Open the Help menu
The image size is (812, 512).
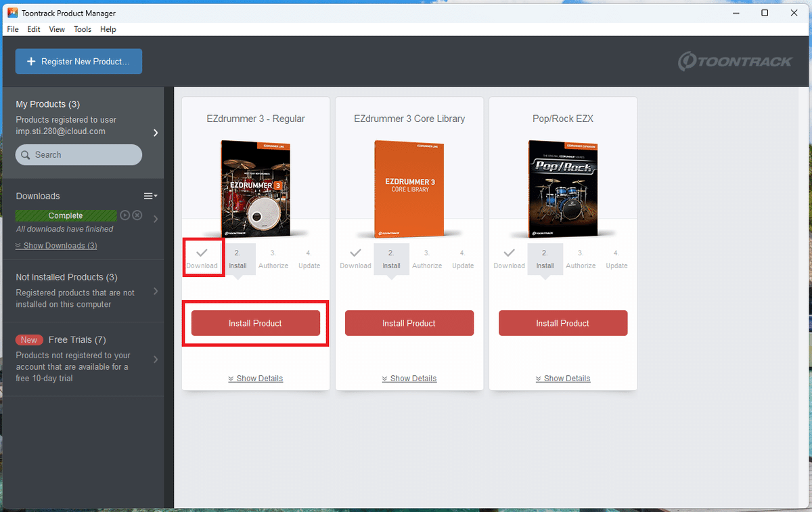108,29
